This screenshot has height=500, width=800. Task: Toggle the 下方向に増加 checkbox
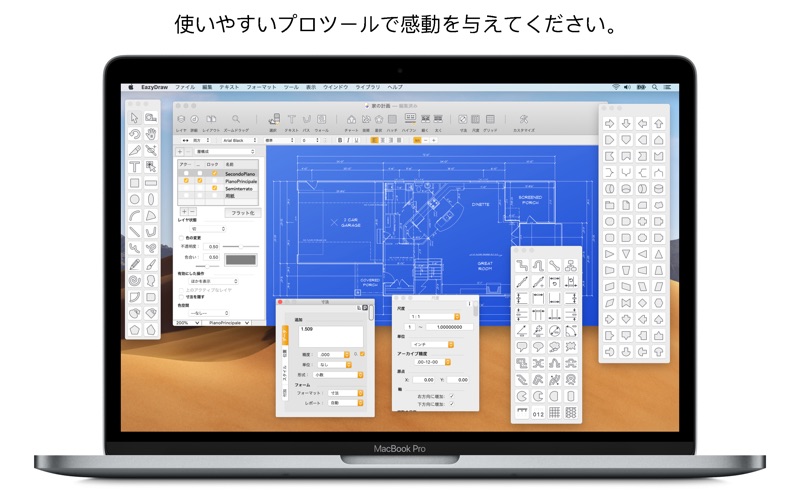[452, 404]
